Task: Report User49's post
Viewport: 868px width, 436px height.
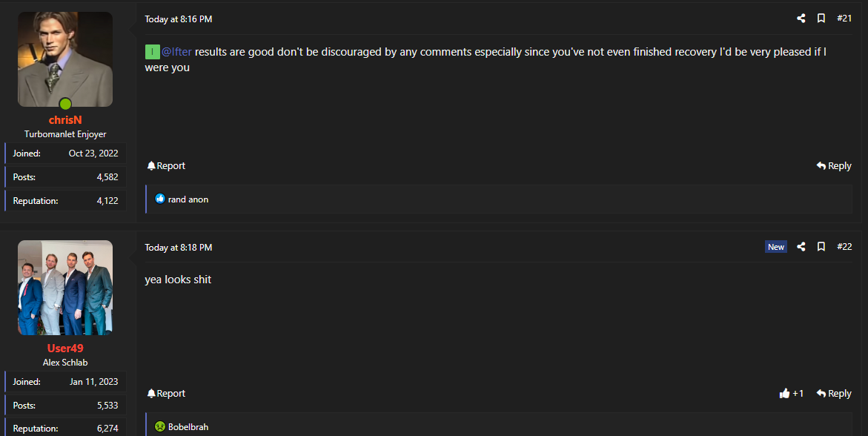Action: click(x=166, y=394)
